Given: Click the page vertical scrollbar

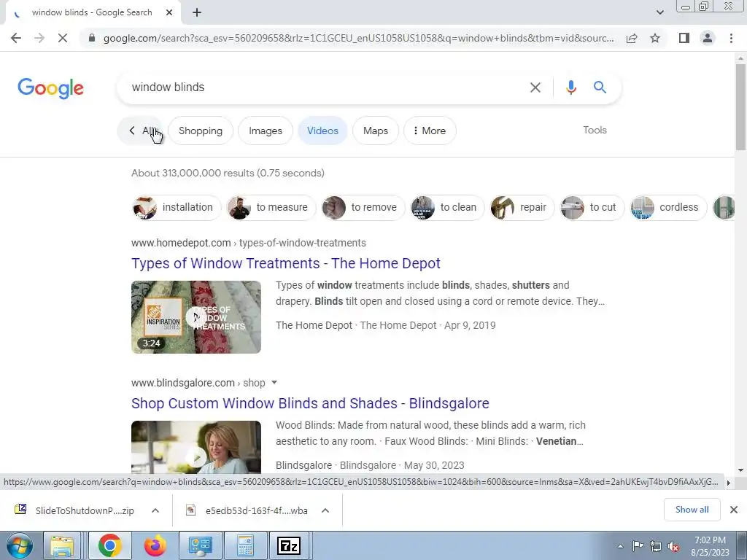Looking at the screenshot, I should pyautogui.click(x=740, y=108).
